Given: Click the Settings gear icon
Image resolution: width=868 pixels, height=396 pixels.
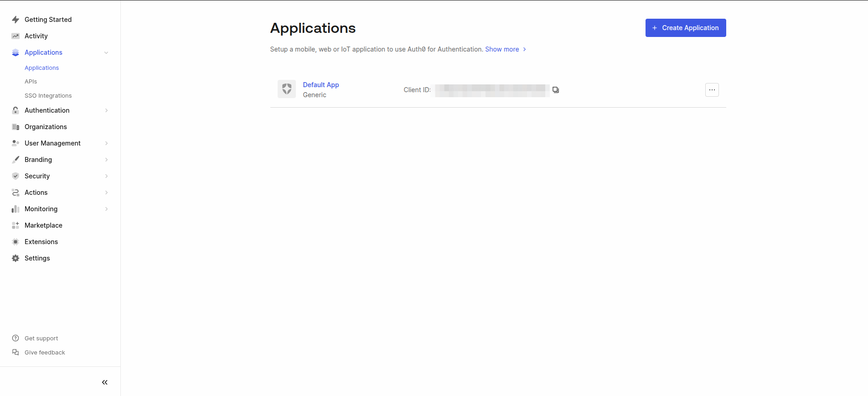Looking at the screenshot, I should click(15, 258).
